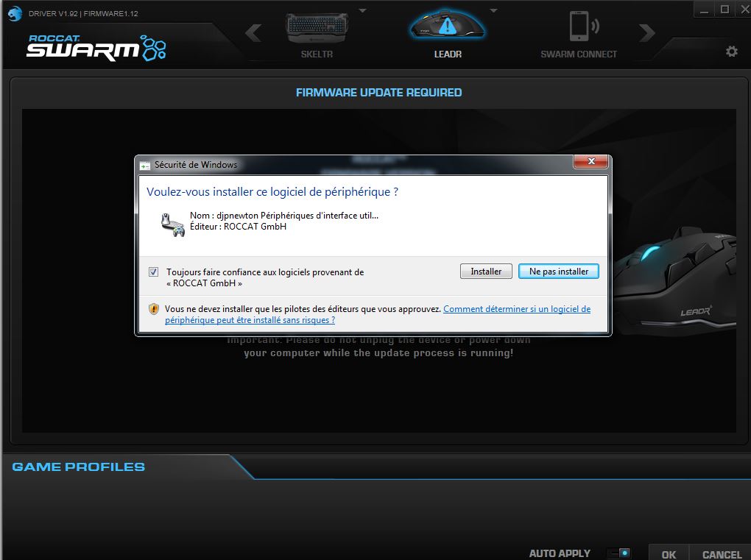Open the settings gear icon
Screen dimensions: 751x560
[x=731, y=52]
